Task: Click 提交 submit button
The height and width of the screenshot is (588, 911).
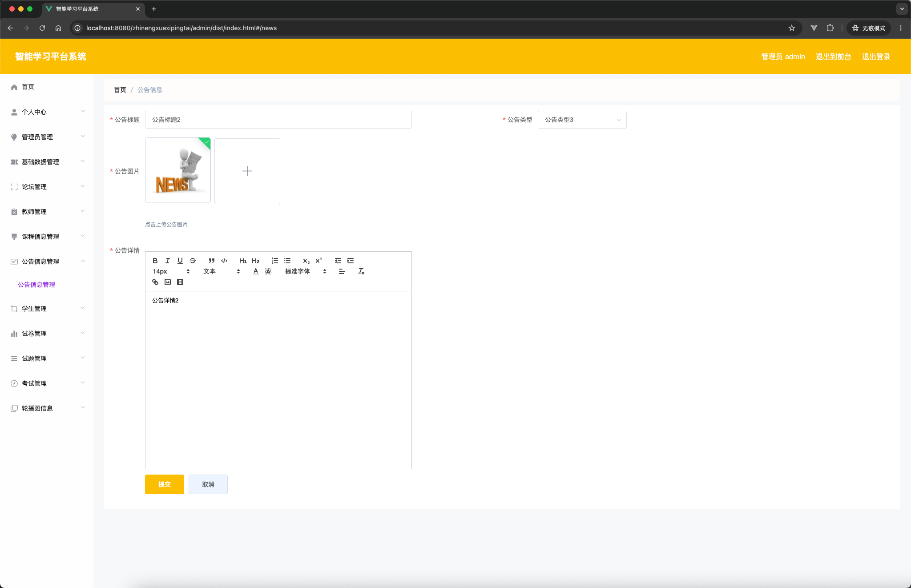Action: (165, 484)
